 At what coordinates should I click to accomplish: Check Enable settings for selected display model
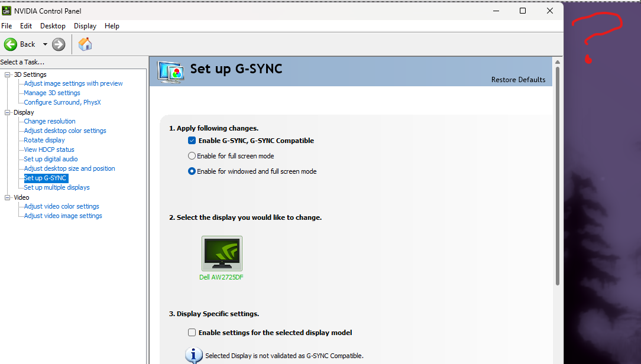pos(192,333)
